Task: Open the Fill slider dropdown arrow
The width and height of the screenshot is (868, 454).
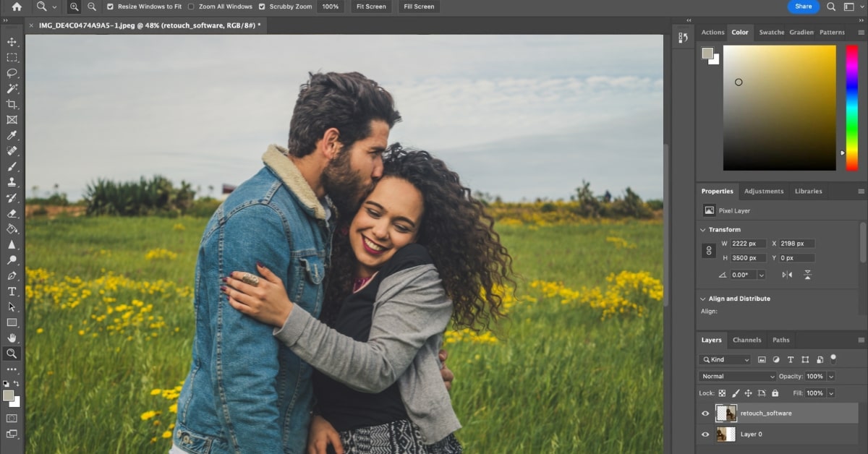Action: point(830,393)
